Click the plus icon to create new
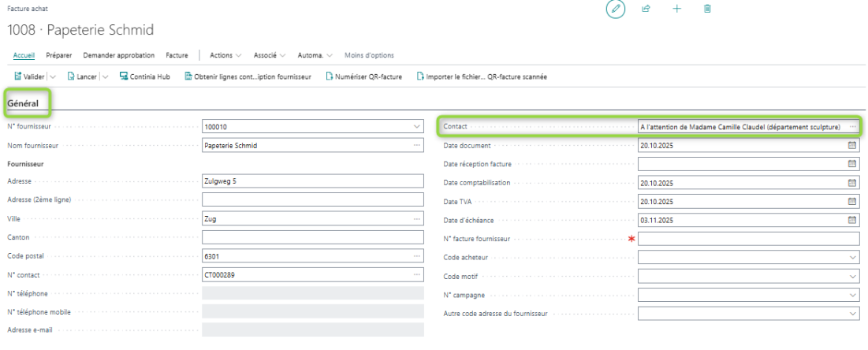This screenshot has width=868, height=350. point(676,9)
